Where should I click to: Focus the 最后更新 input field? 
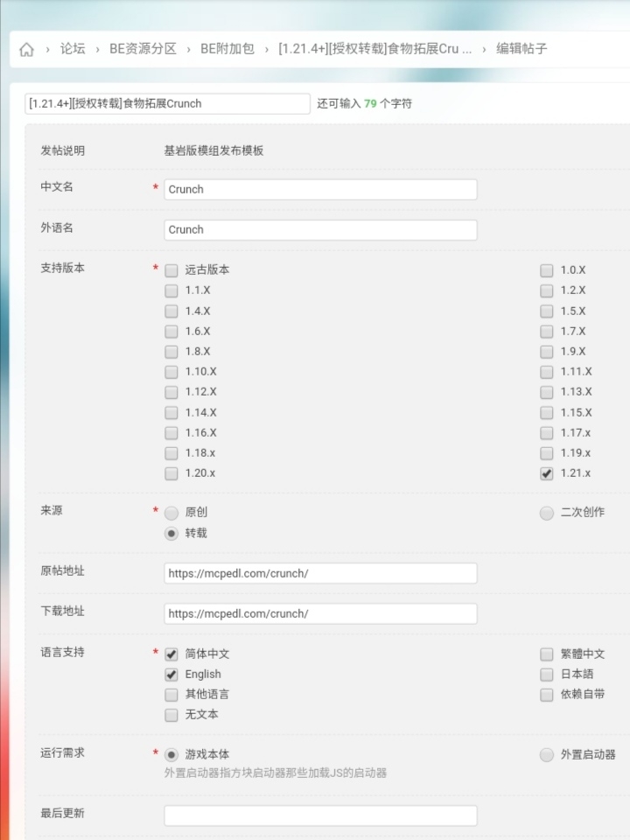[320, 815]
